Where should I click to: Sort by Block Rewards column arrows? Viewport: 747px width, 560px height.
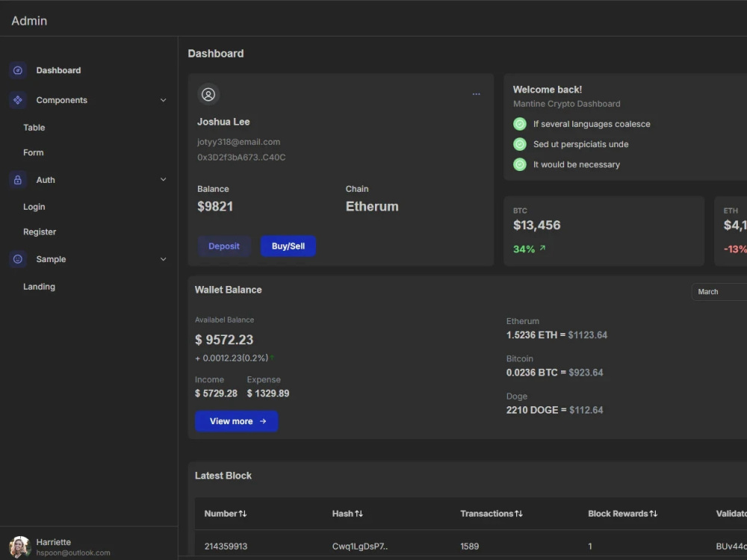[x=653, y=514]
